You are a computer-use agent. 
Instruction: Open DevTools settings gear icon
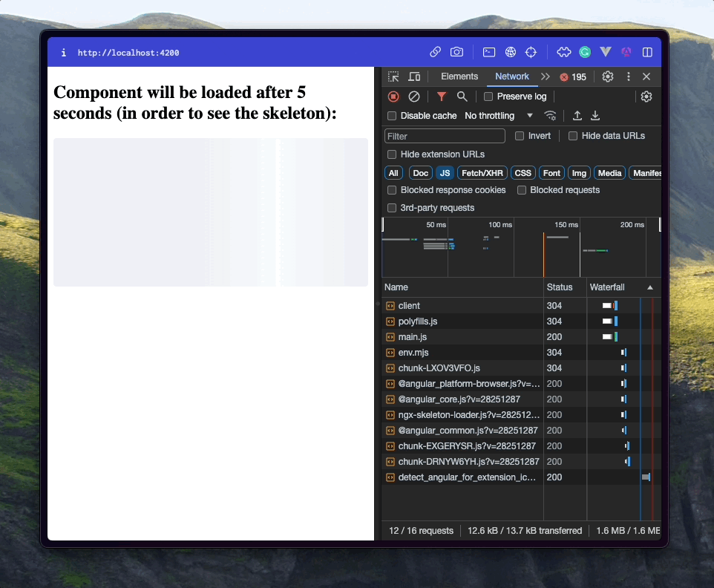tap(607, 76)
